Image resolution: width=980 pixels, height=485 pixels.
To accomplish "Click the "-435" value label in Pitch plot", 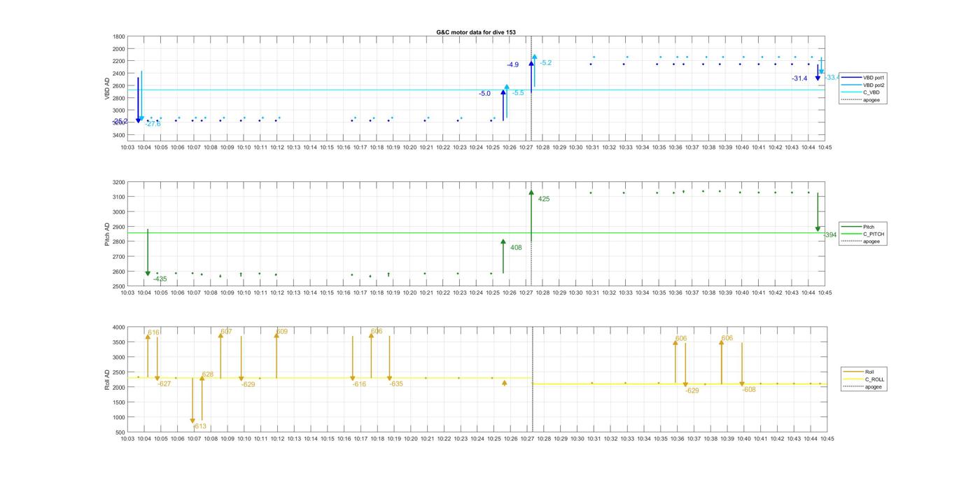I will click(160, 279).
